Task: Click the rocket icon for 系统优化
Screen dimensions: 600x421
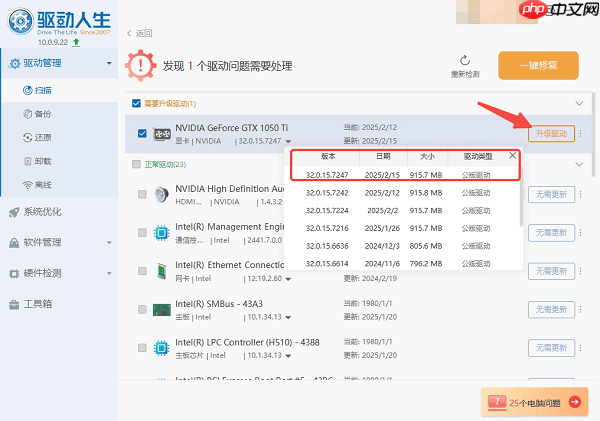Action: [x=14, y=212]
